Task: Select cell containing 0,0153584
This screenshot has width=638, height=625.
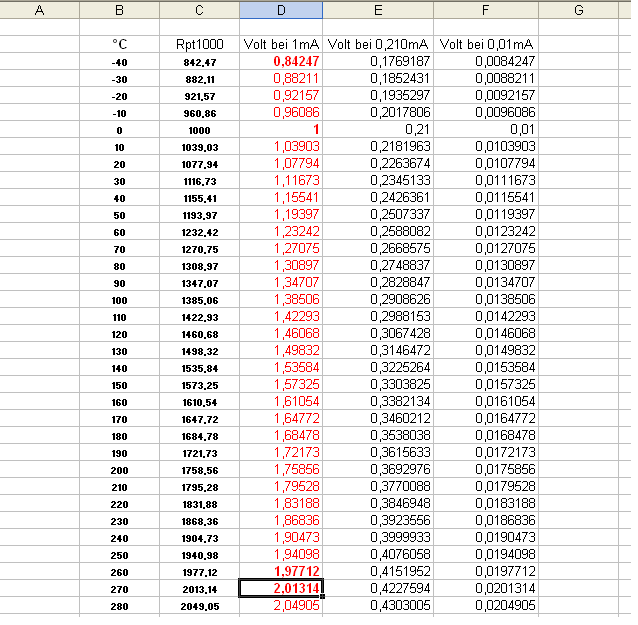Action: [486, 368]
